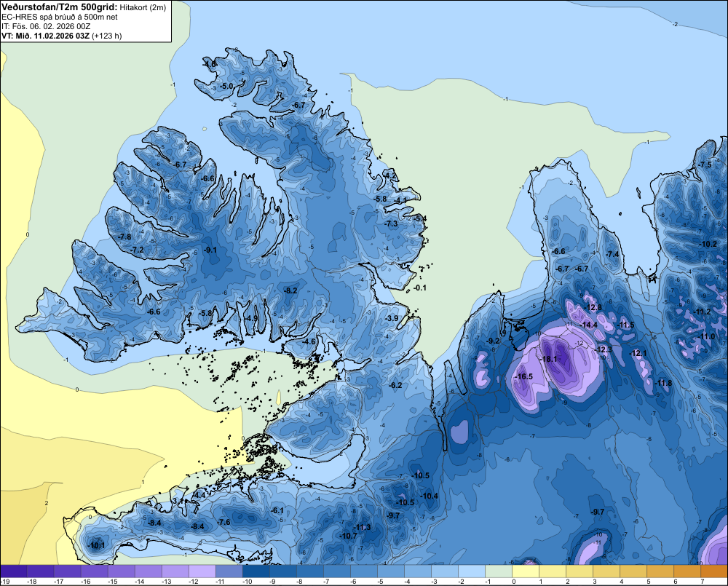Select the -6.2 temperature label
The width and height of the screenshot is (728, 586).
click(395, 385)
